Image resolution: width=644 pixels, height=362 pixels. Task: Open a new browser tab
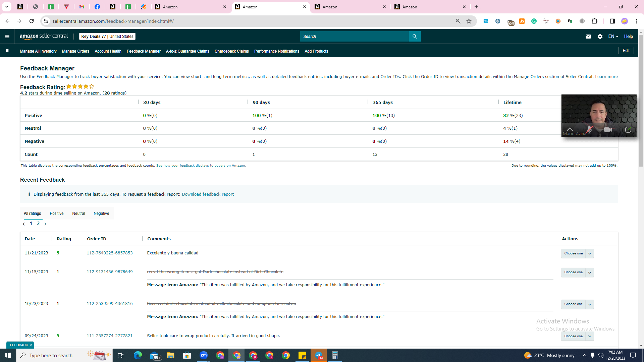click(x=476, y=7)
